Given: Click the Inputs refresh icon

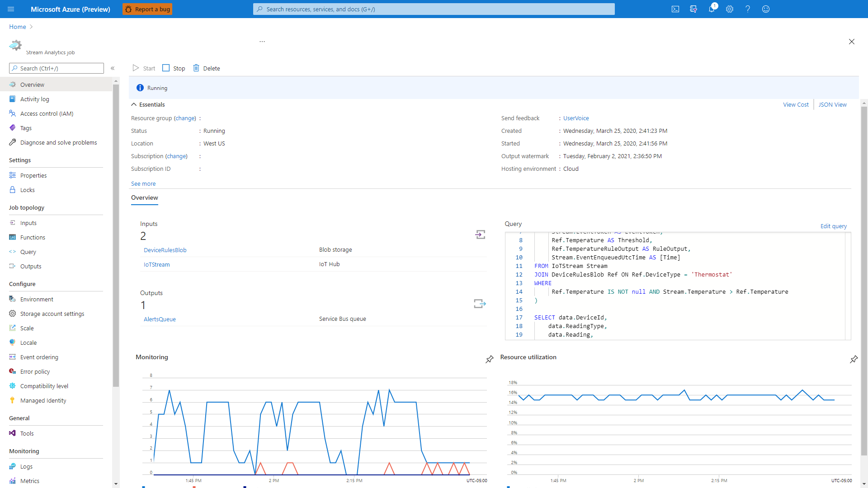Looking at the screenshot, I should click(x=480, y=234).
